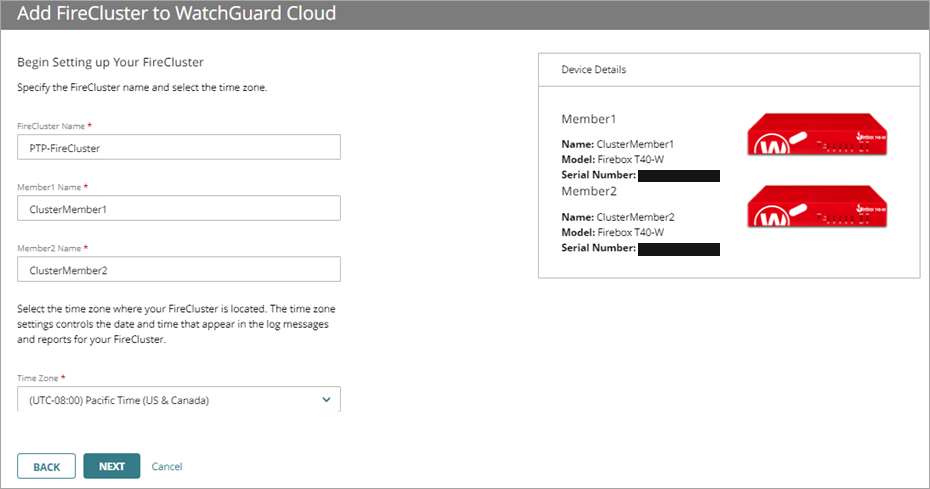Click the Device Details panel header
Screen dimensions: 930x489
tap(729, 70)
